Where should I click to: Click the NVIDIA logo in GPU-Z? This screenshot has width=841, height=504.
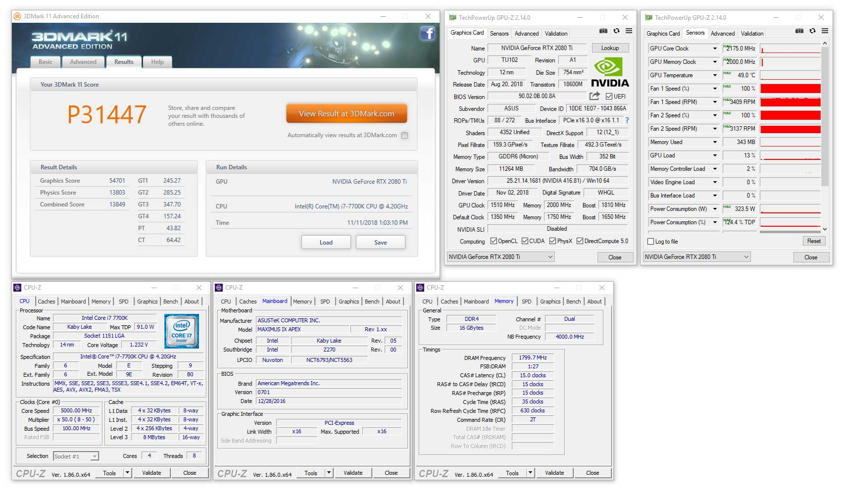point(610,69)
